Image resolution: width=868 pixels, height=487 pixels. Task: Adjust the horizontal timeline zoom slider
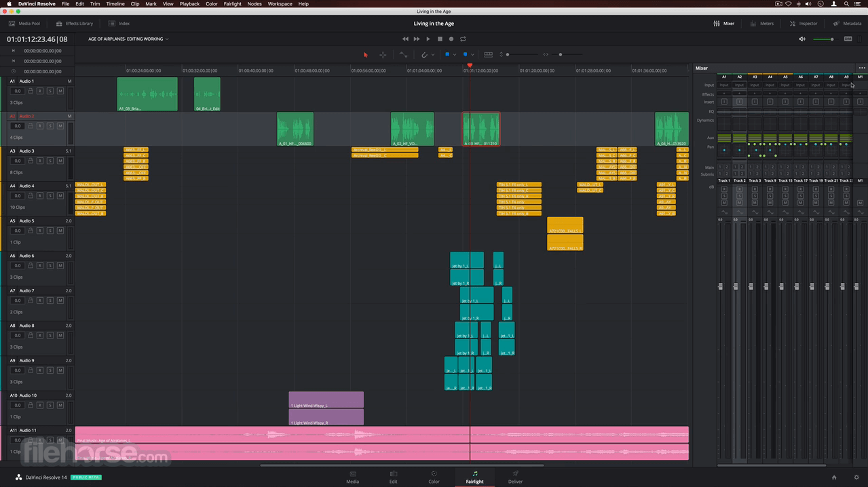566,54
